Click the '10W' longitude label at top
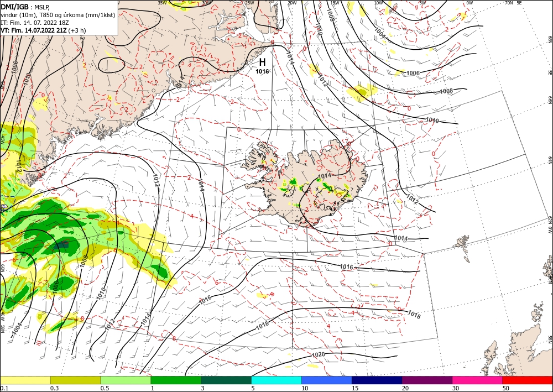This screenshot has width=553, height=392. point(378,3)
